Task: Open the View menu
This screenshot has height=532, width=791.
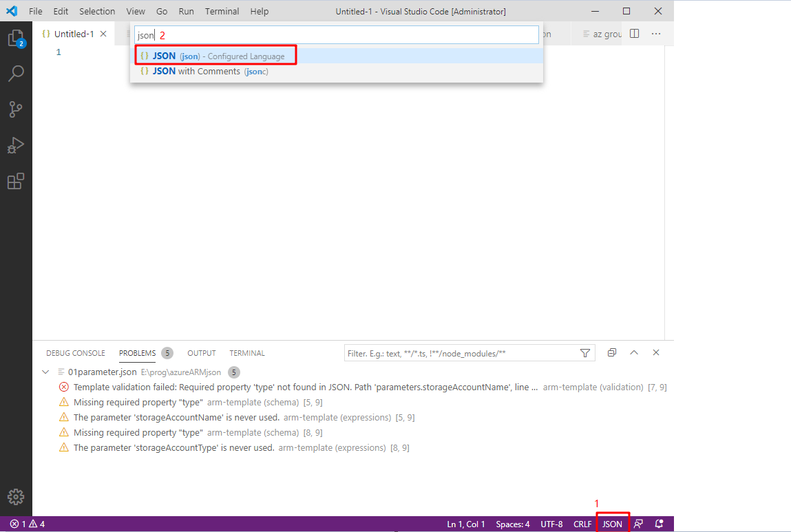Action: 135,11
